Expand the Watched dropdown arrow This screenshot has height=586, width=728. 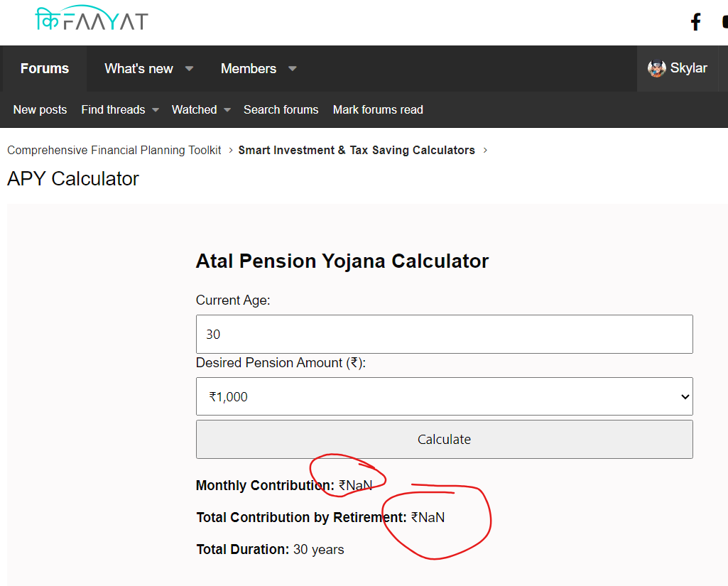[227, 110]
